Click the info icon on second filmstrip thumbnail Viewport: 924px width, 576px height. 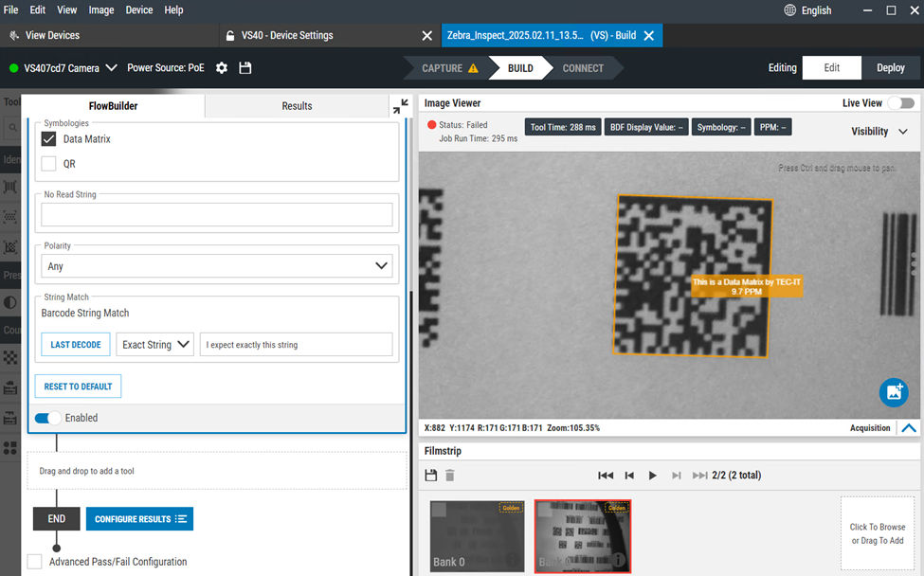(618, 560)
